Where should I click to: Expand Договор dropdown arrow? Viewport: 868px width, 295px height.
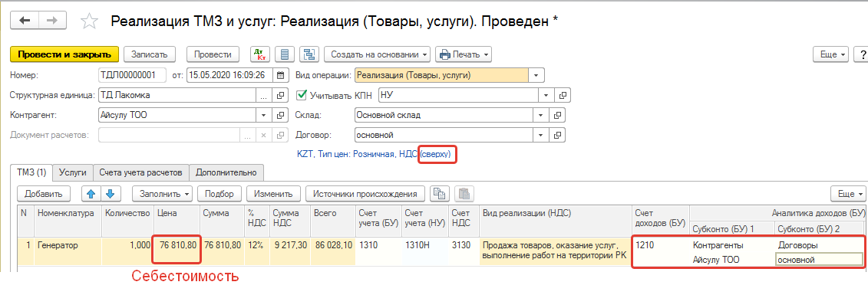540,135
